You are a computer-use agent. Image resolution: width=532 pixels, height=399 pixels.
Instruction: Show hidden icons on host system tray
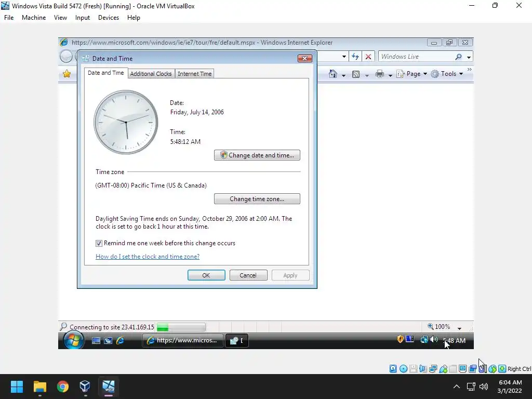[457, 387]
